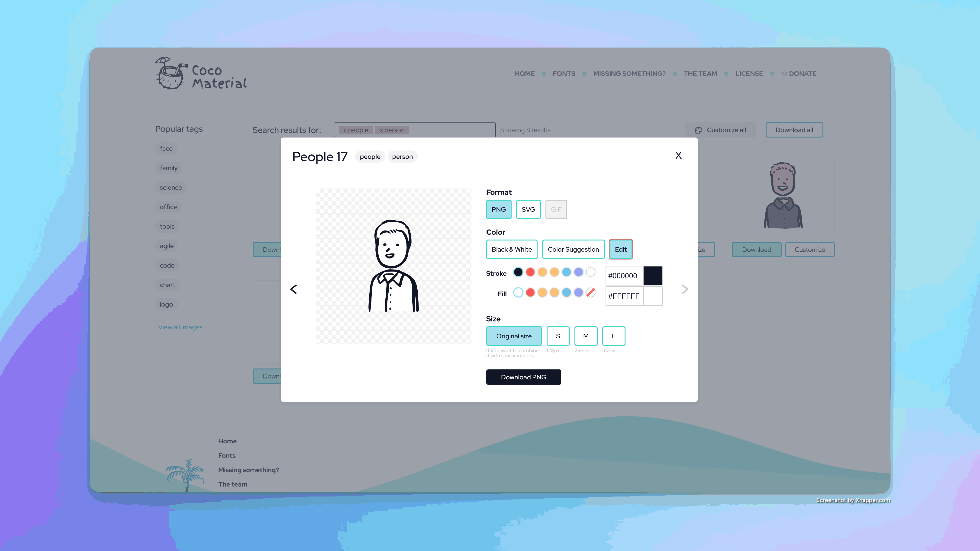Go to previous image with left arrow
980x551 pixels.
pos(294,289)
